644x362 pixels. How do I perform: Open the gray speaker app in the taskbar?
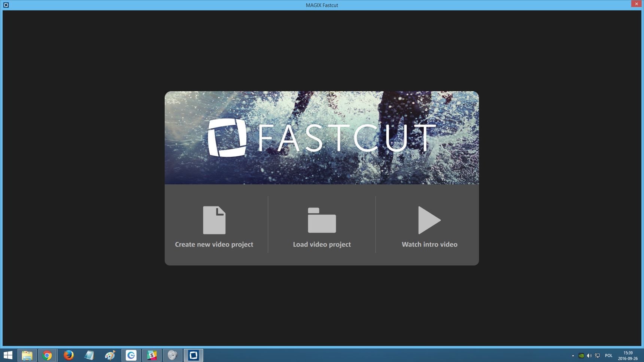pos(172,355)
